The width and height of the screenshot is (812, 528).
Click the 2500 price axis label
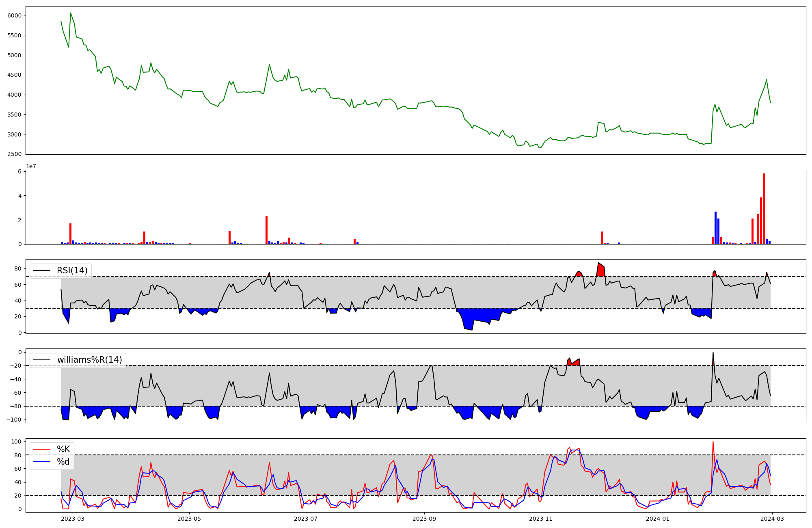click(x=14, y=154)
